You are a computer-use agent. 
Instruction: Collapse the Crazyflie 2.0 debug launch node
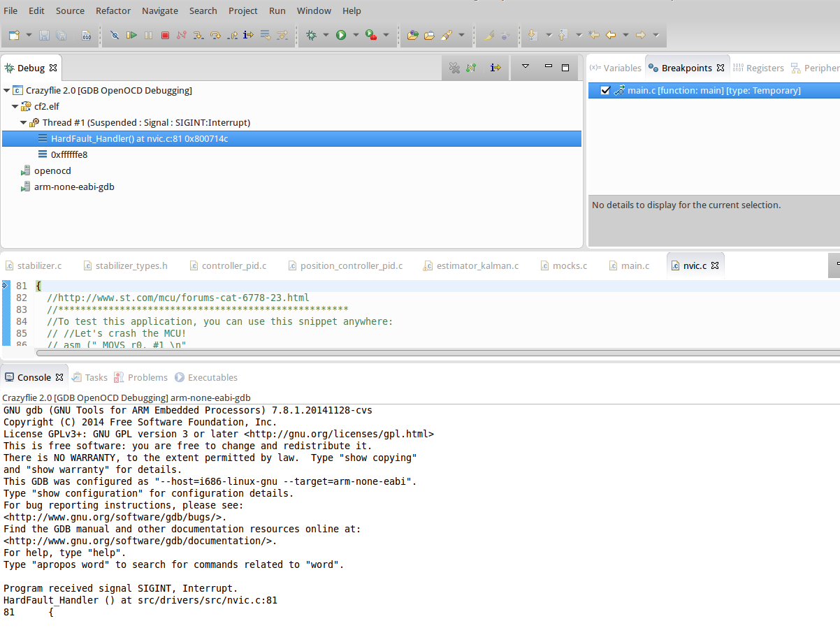[x=7, y=91]
